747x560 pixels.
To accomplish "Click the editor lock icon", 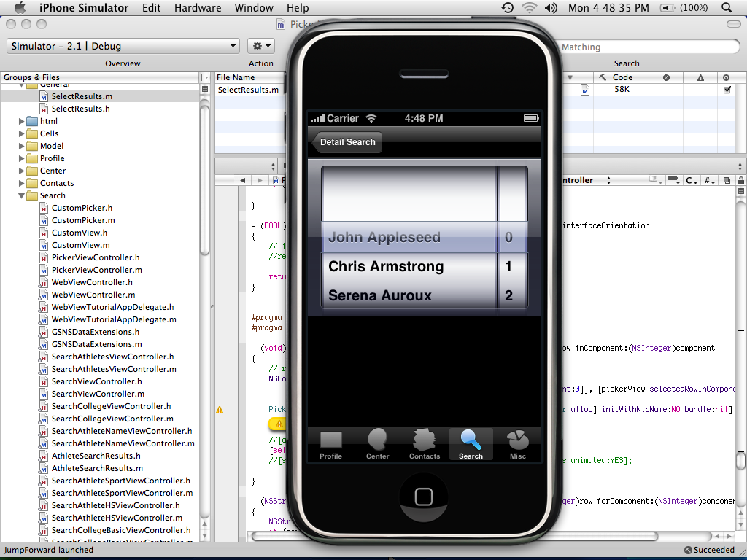I will click(741, 181).
